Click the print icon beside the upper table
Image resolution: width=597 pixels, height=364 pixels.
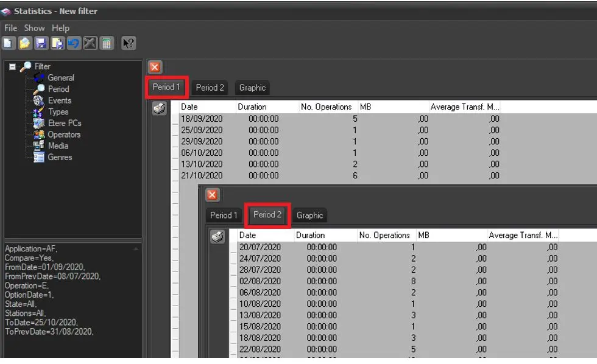tap(159, 109)
